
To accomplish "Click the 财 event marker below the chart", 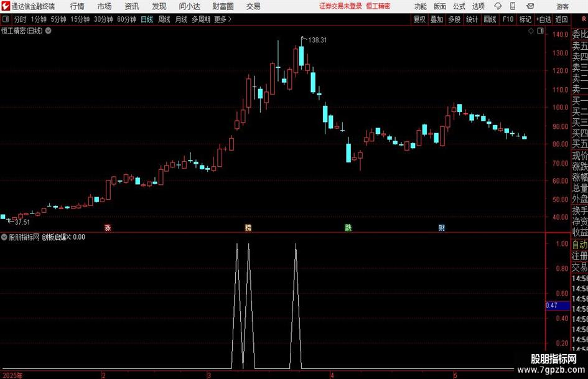I will pos(441,227).
